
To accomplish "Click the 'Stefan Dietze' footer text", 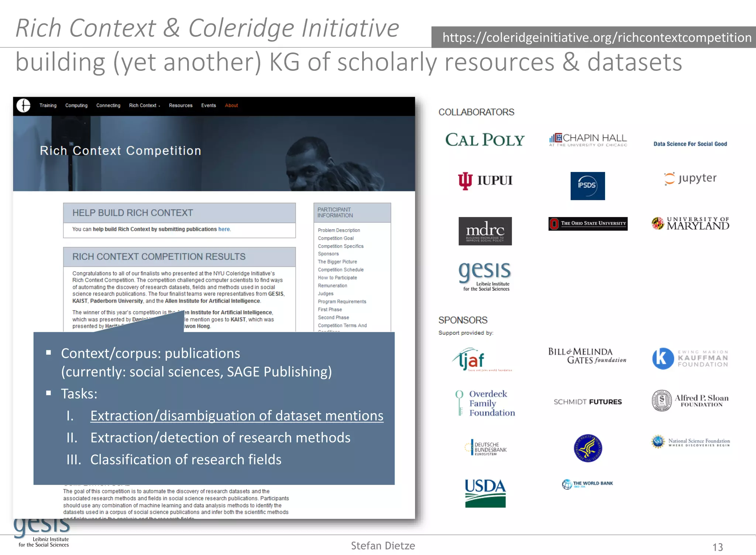I will click(x=383, y=546).
